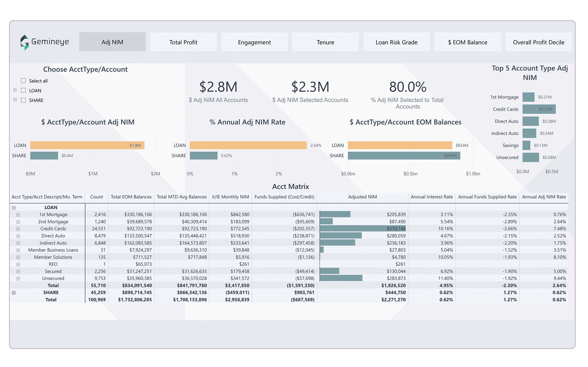Click the Adj NIM tab
Image resolution: width=588 pixels, height=367 pixels.
(x=112, y=42)
